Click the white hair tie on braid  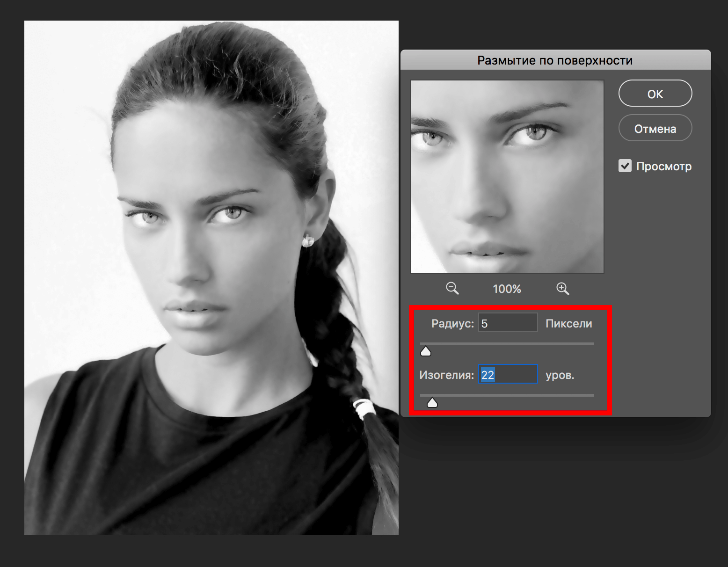(363, 408)
